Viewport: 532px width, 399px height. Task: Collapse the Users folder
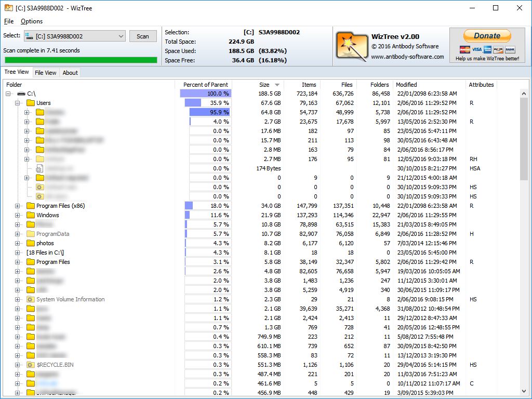17,103
